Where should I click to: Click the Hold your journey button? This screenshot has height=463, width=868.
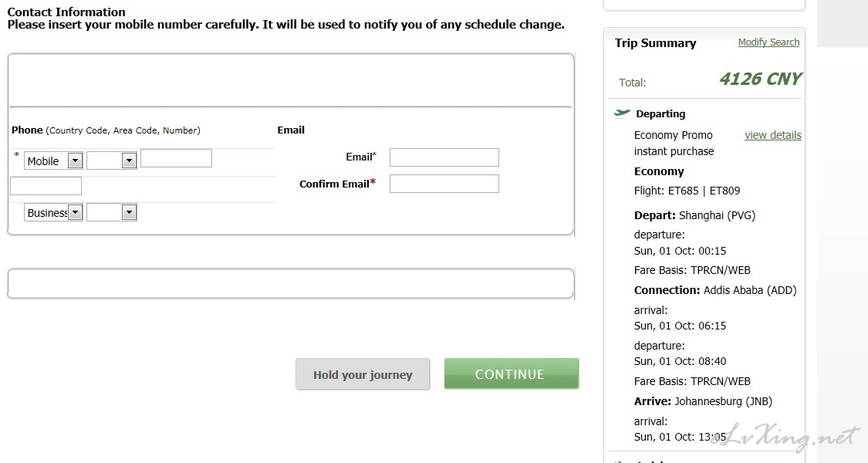coord(363,374)
